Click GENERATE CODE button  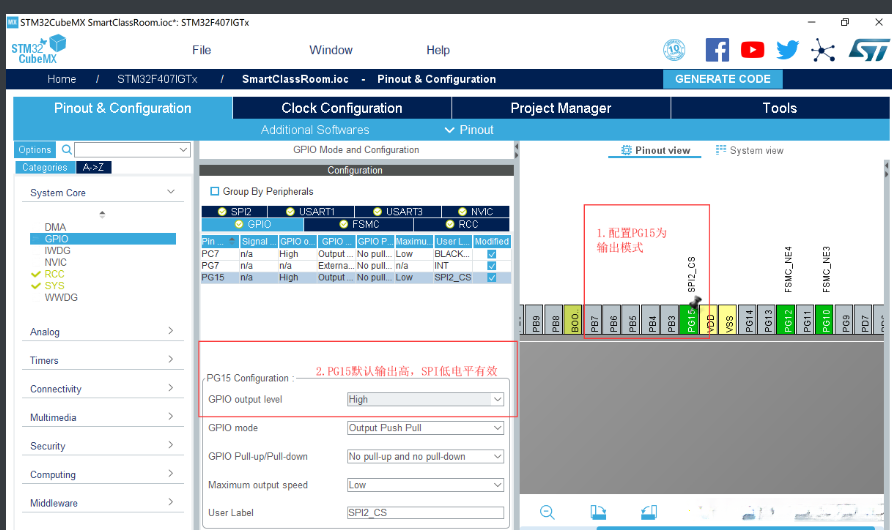point(722,79)
